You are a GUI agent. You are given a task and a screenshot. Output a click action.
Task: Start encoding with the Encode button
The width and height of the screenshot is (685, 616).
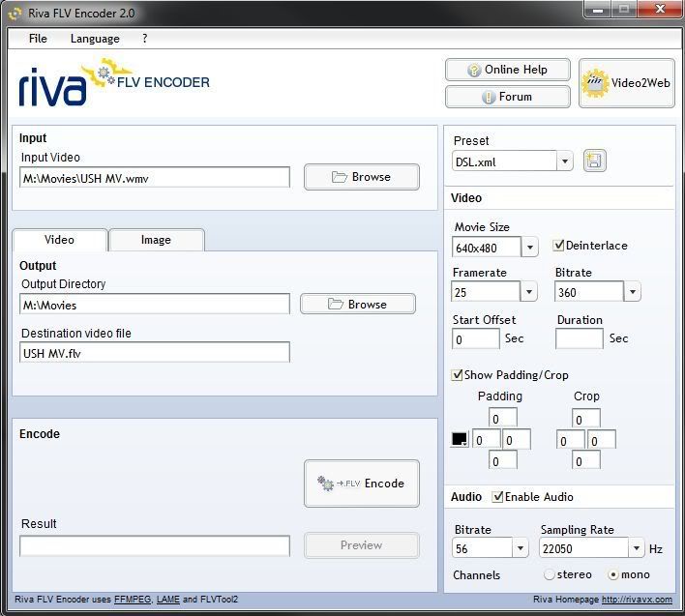(x=361, y=484)
